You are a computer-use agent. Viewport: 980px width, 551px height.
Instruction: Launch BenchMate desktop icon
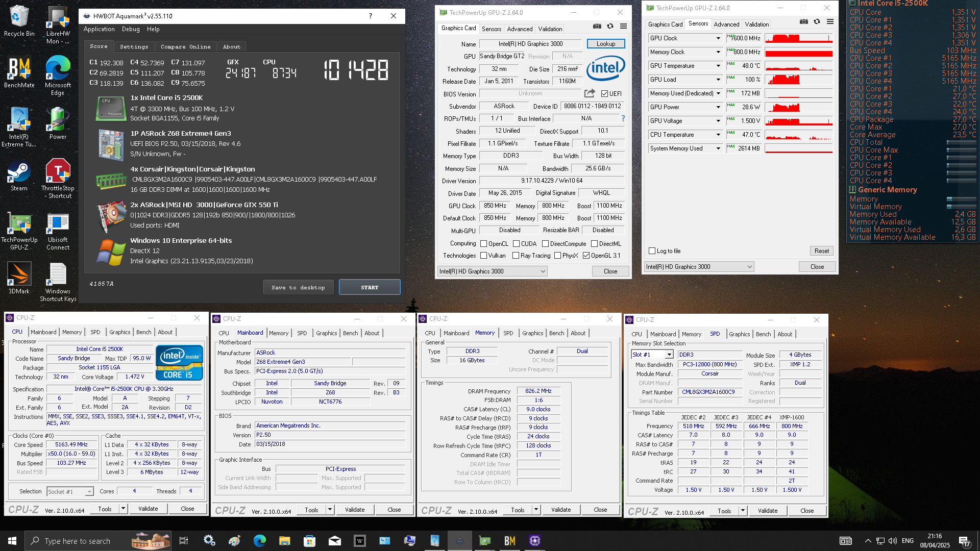point(19,72)
